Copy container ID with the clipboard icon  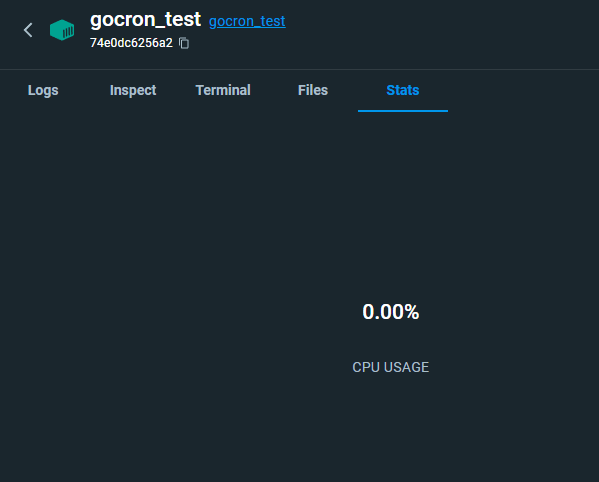[184, 43]
